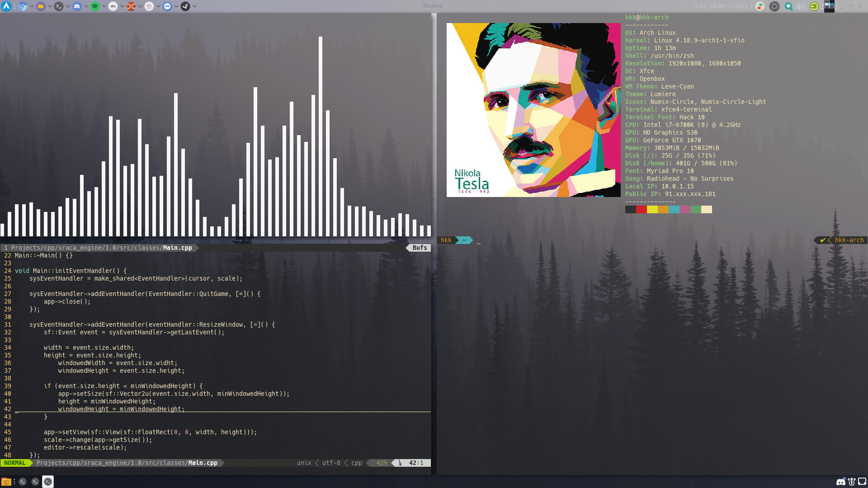Click the settings-toggles tray icon
This screenshot has width=868, height=488.
pyautogui.click(x=759, y=6)
